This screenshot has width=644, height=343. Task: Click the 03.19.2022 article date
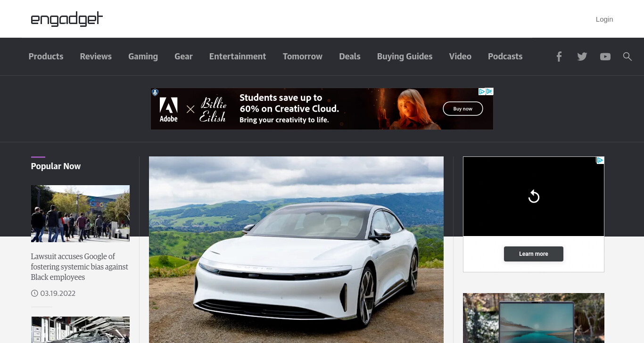[58, 294]
